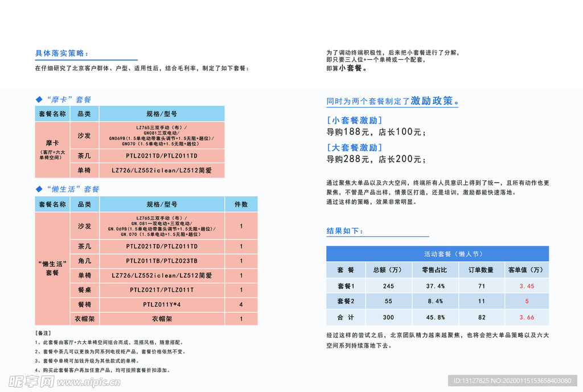583x392 pixels.
Task: Click the "总额(万)" column header
Action: pyautogui.click(x=389, y=270)
